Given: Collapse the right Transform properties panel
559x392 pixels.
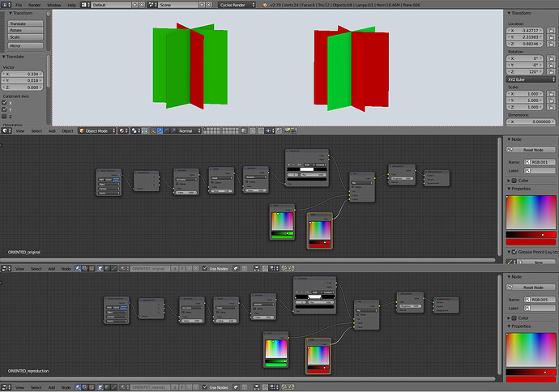Looking at the screenshot, I should click(509, 13).
